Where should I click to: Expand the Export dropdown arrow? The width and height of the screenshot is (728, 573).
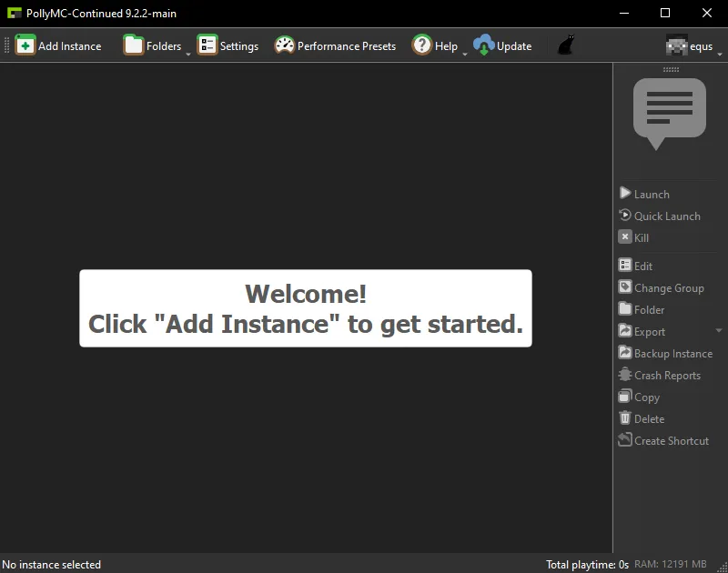pos(719,331)
